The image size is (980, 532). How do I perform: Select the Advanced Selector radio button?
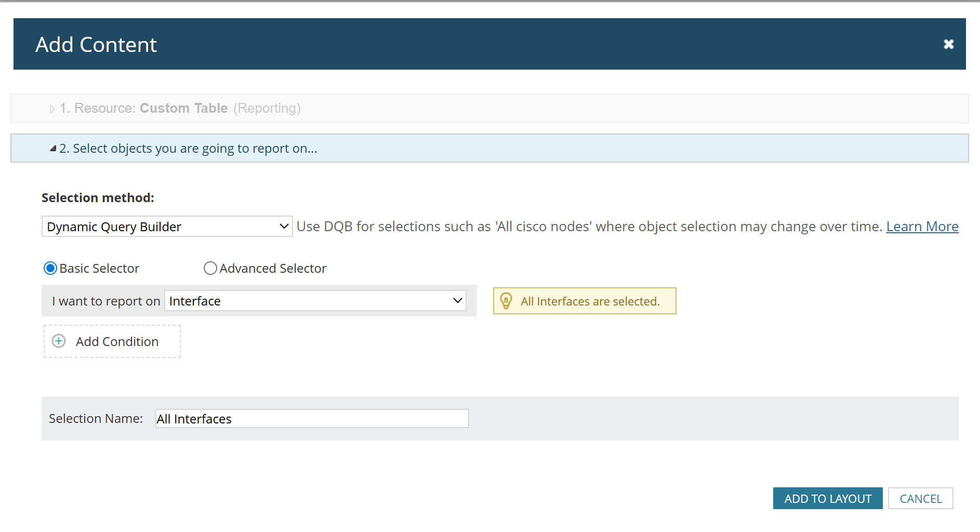point(210,268)
